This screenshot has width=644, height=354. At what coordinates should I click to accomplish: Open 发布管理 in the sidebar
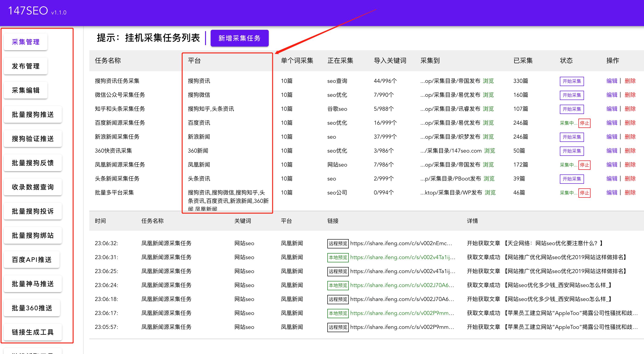coord(26,66)
